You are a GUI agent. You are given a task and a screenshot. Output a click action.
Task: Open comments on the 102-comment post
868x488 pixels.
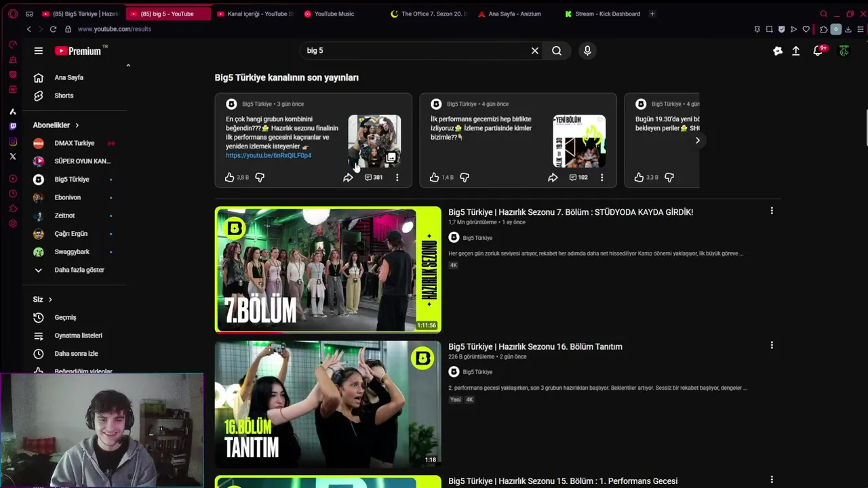tap(578, 178)
